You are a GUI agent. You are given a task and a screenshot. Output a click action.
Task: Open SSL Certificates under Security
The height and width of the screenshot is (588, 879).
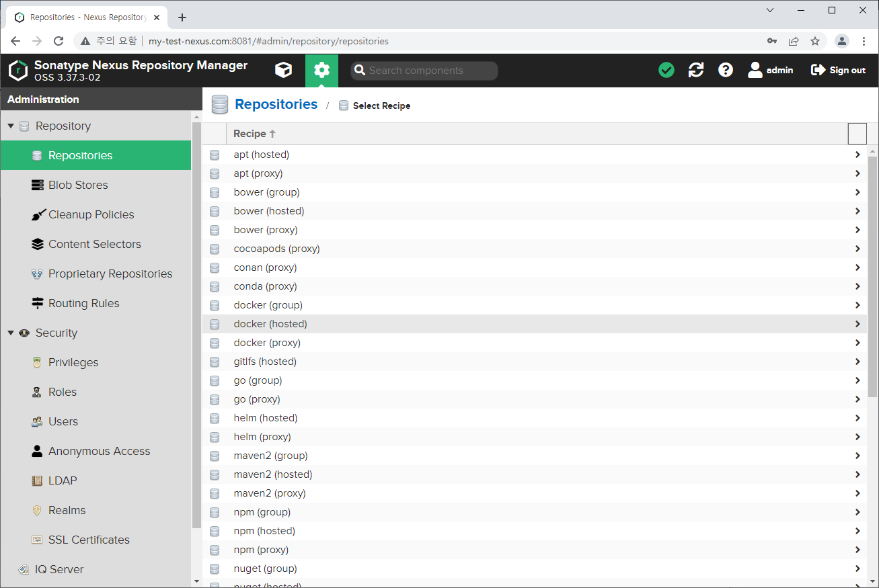[95, 540]
